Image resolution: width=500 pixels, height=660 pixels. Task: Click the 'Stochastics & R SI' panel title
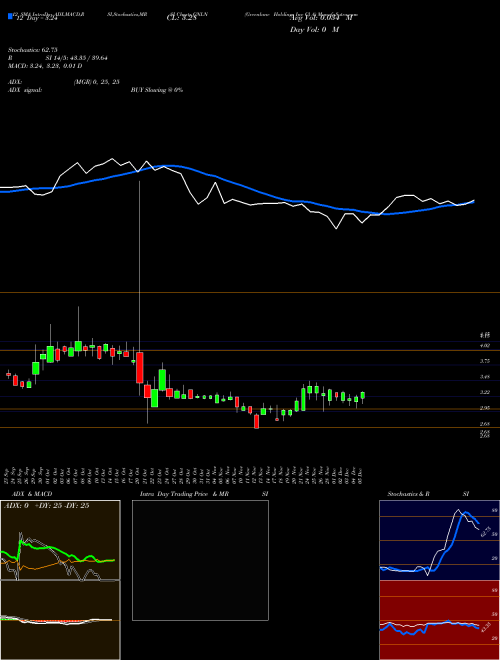point(428,494)
